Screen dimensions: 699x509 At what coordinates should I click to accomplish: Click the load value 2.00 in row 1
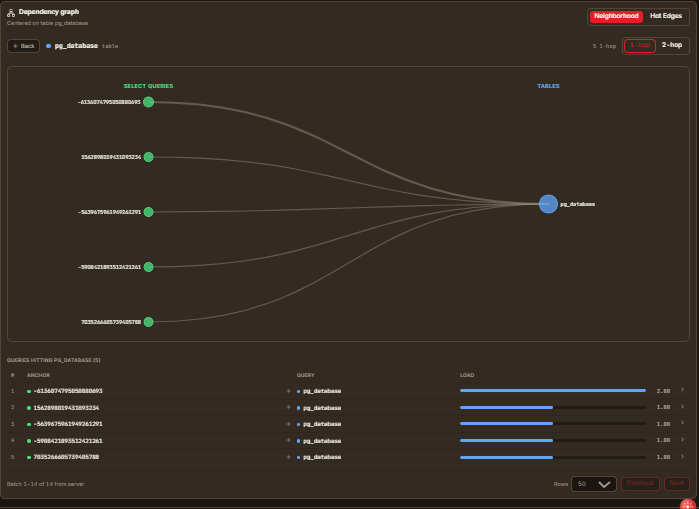coord(663,391)
